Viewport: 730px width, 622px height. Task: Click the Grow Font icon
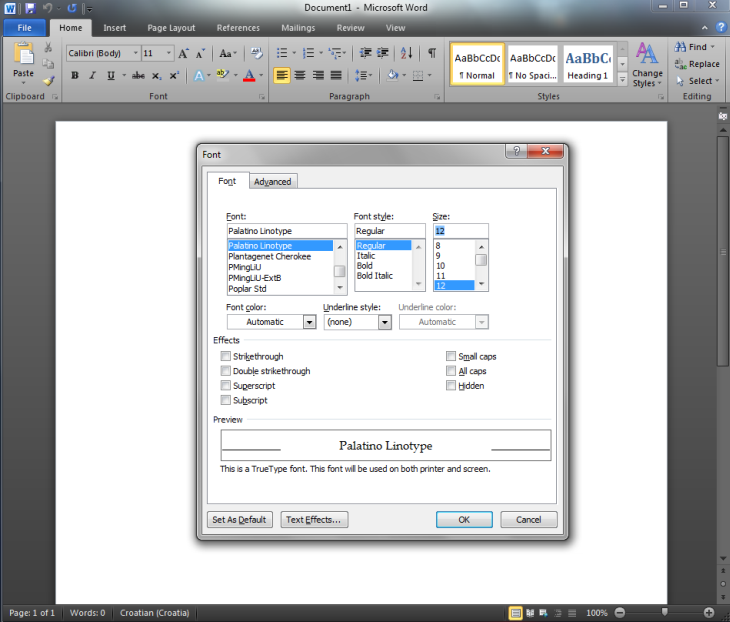[x=184, y=53]
